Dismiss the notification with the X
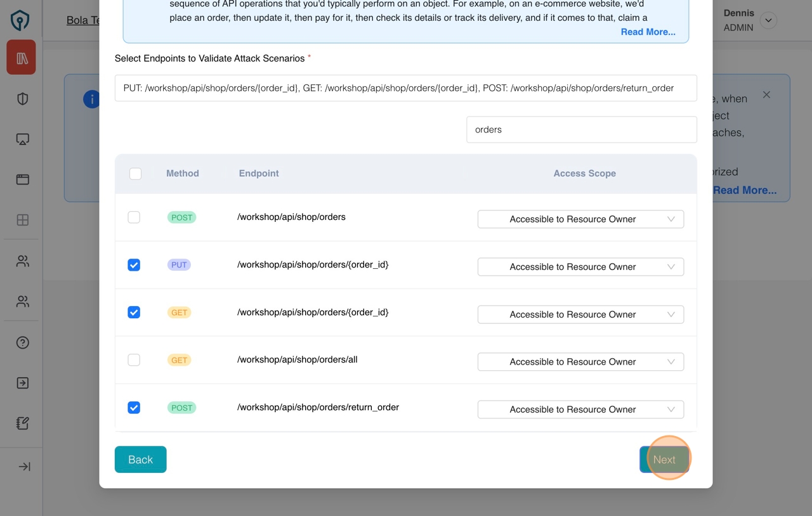This screenshot has width=812, height=516. coord(766,94)
